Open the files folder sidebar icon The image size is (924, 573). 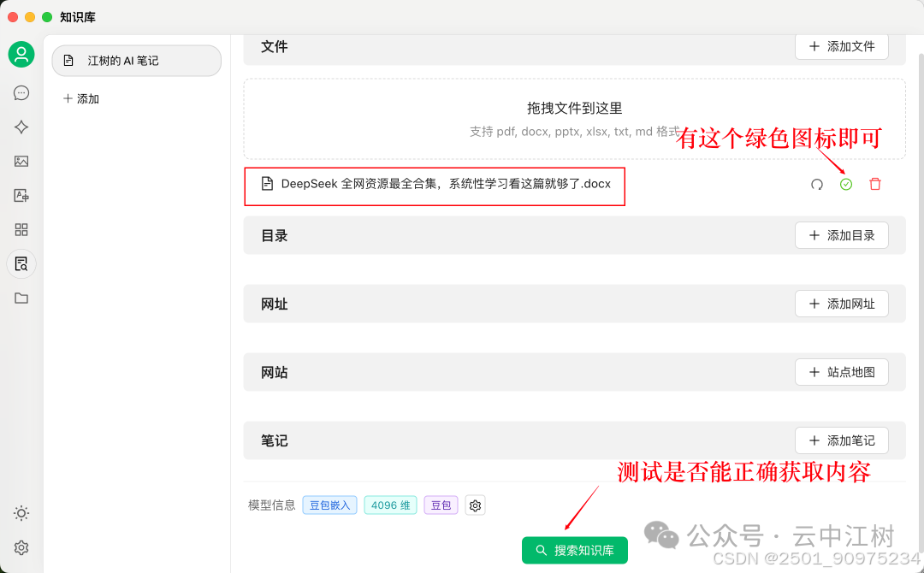pyautogui.click(x=21, y=298)
